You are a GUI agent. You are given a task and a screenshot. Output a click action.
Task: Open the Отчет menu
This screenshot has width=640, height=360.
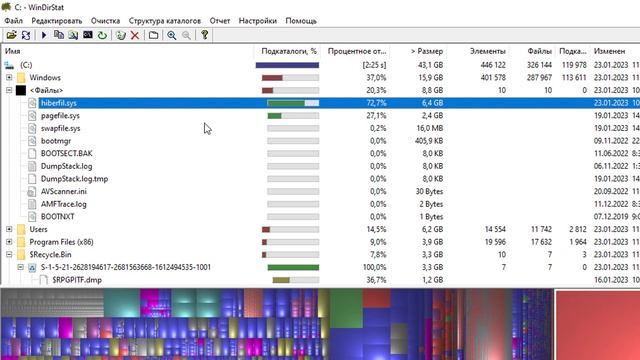(220, 21)
